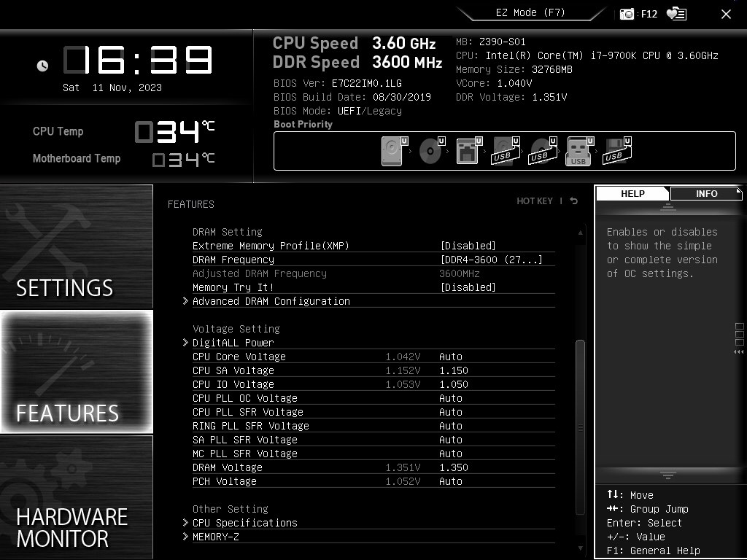Click the side panel triple-arrow handle
Viewport: 747px width, 560px height.
(739, 352)
